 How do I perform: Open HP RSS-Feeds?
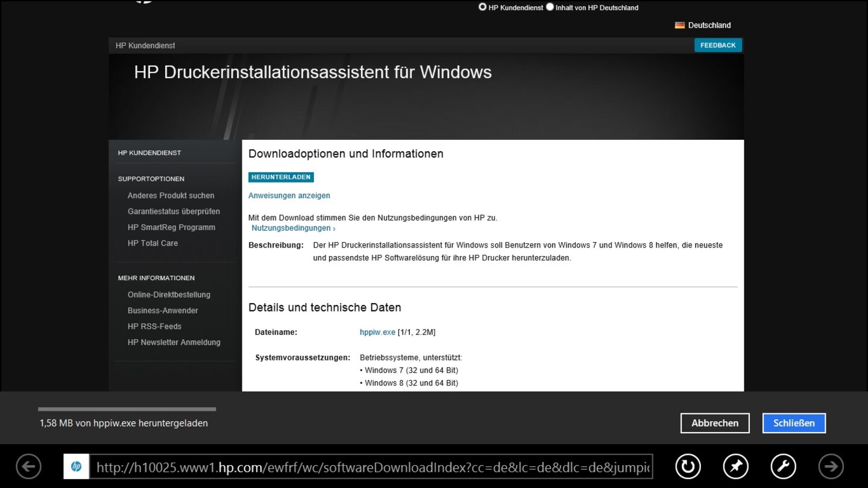pos(154,327)
